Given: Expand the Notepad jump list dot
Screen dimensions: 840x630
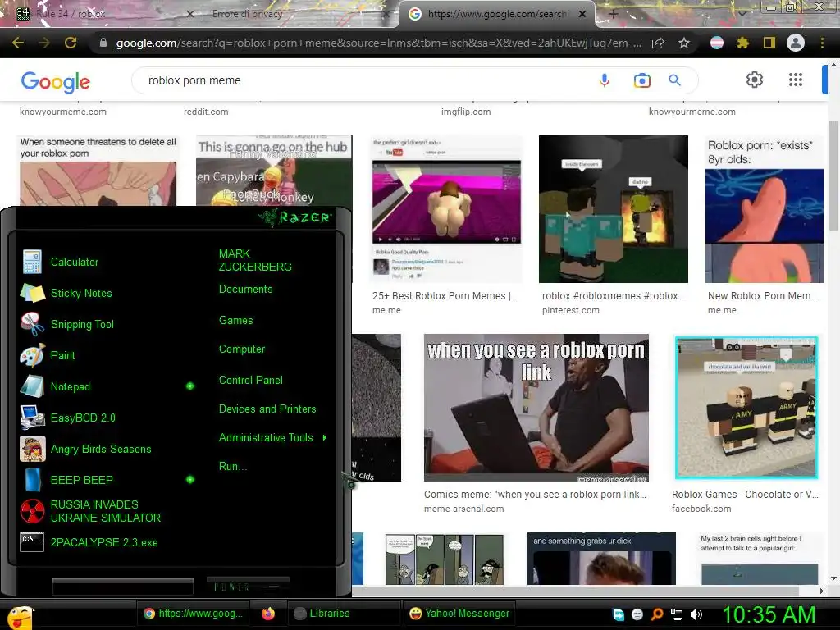Looking at the screenshot, I should tap(190, 386).
